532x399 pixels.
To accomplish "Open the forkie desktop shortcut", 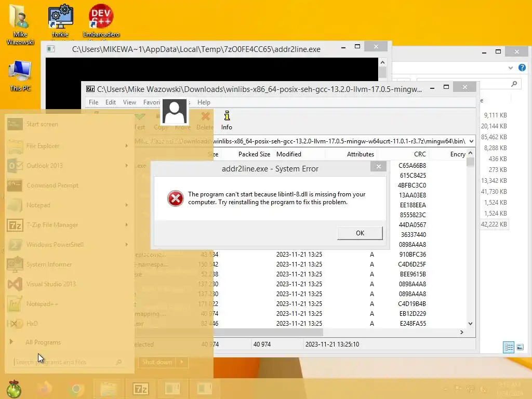I will point(60,21).
